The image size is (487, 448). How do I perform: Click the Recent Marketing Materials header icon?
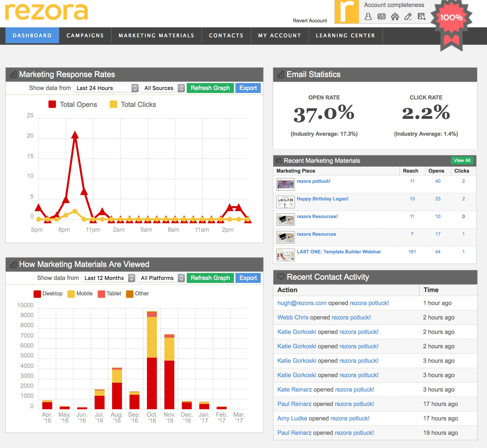coord(279,161)
